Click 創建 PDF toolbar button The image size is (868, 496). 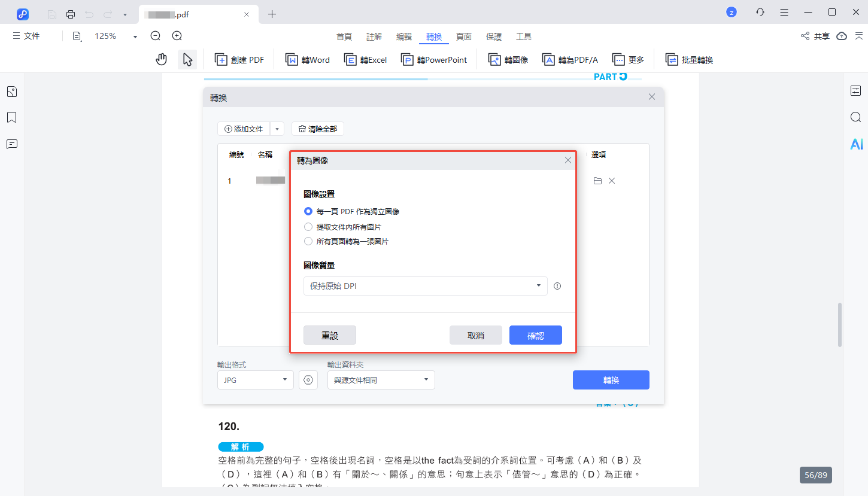click(239, 60)
